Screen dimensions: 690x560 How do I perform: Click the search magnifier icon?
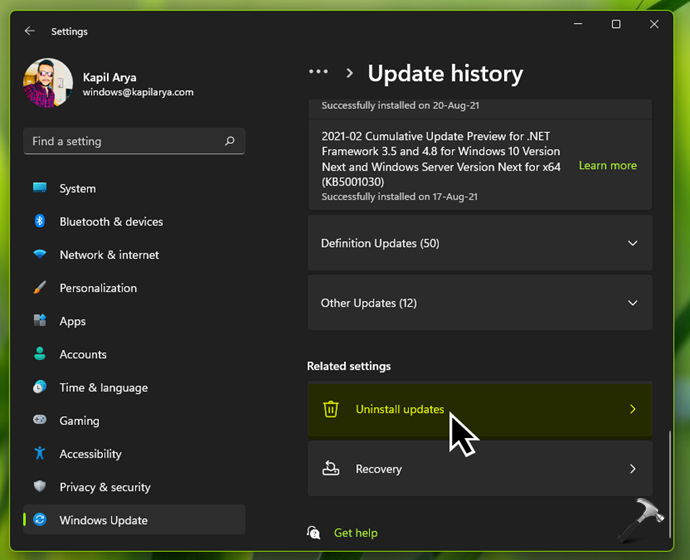point(230,141)
